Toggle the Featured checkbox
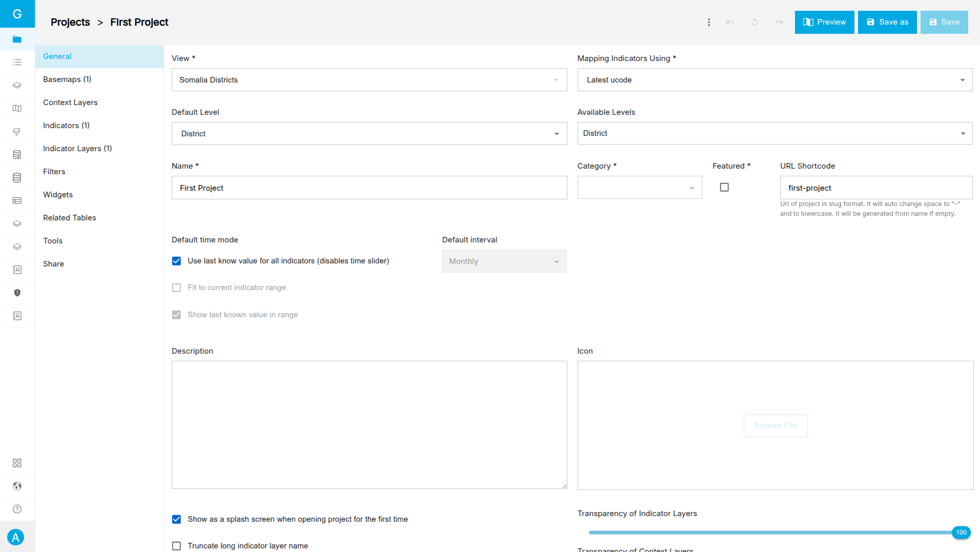The height and width of the screenshot is (552, 980). coord(724,187)
